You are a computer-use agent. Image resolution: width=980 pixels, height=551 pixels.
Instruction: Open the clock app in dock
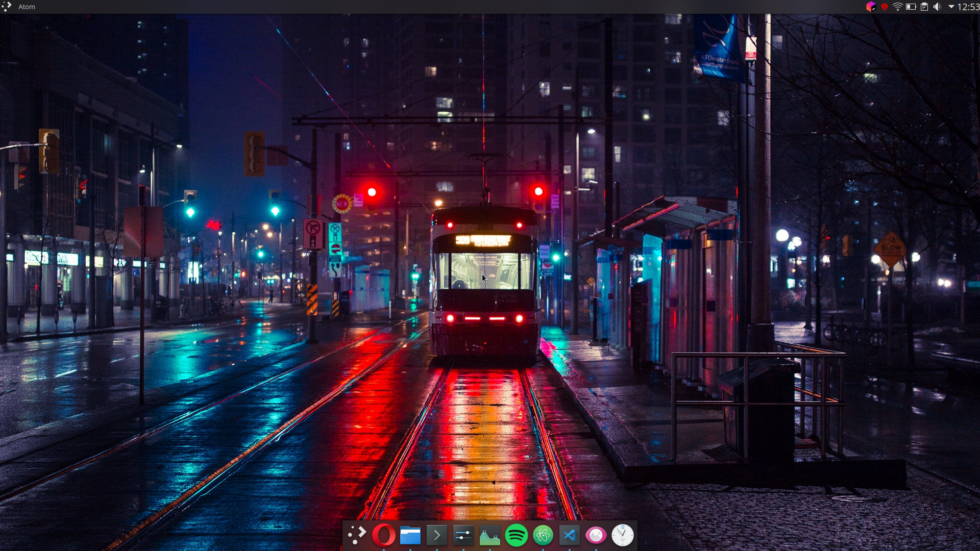[x=622, y=535]
